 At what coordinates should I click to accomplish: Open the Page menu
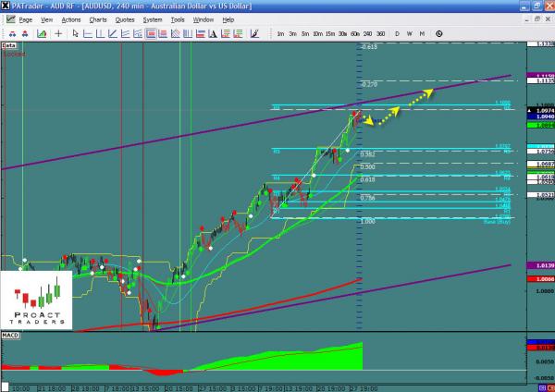click(x=25, y=18)
